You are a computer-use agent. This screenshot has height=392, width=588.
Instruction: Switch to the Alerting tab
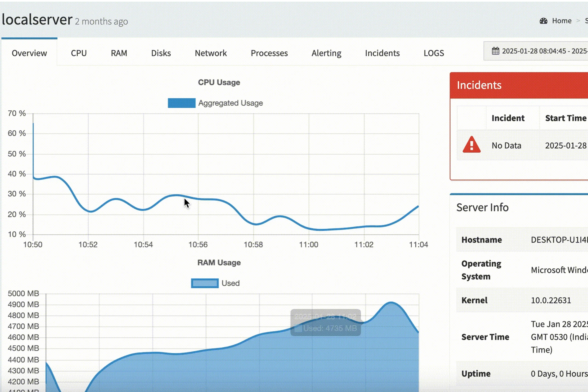326,53
